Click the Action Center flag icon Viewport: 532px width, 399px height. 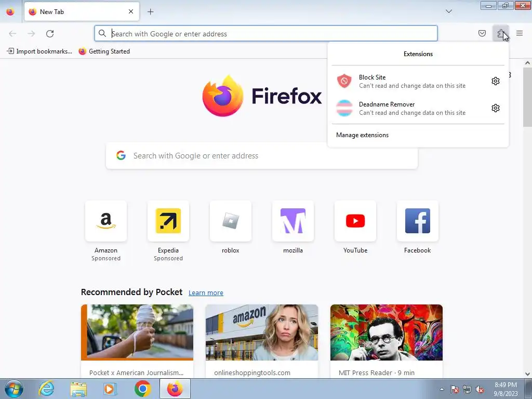point(455,389)
